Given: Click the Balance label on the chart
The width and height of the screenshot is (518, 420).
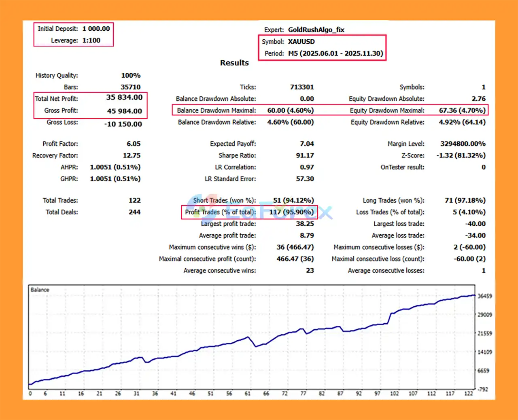Looking at the screenshot, I should (x=40, y=290).
